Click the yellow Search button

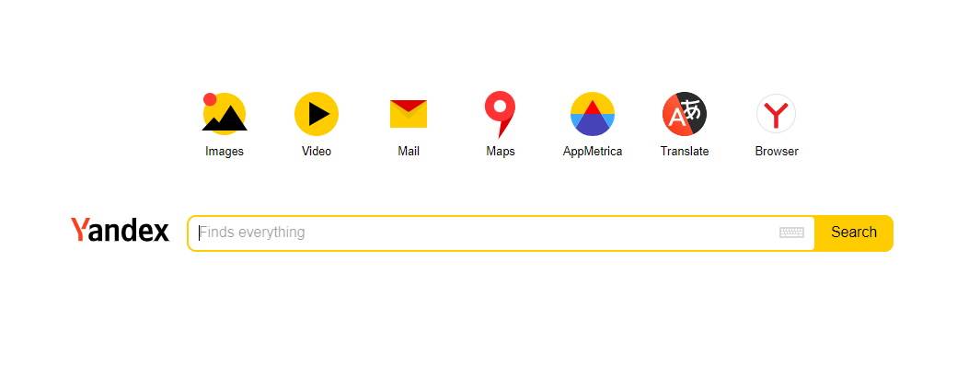854,233
